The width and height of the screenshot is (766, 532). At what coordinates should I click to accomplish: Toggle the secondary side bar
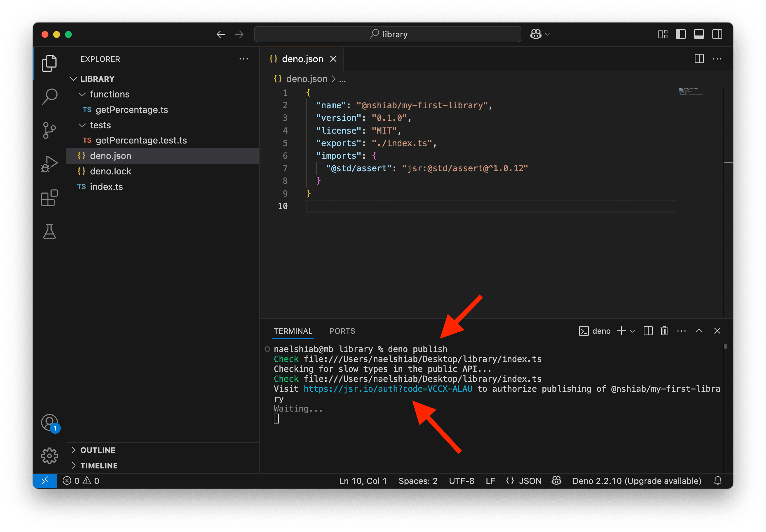tap(717, 34)
